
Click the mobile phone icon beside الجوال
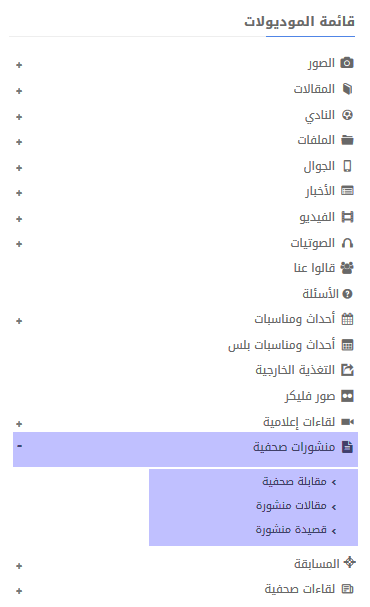point(348,166)
